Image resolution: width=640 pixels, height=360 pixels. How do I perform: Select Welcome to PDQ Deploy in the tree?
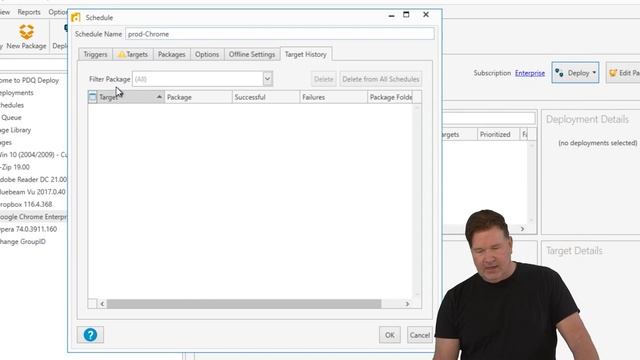click(x=29, y=80)
